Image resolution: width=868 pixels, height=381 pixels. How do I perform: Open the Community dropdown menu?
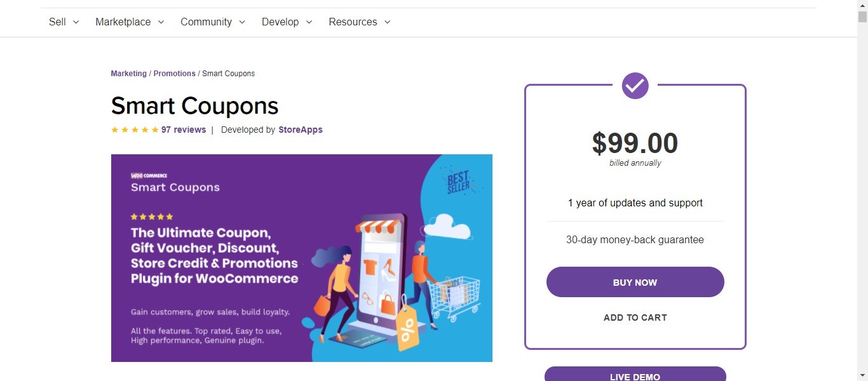pos(213,22)
